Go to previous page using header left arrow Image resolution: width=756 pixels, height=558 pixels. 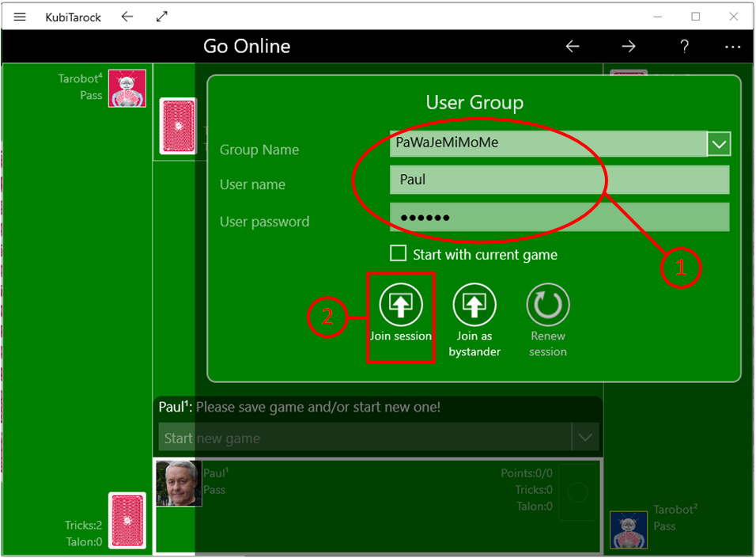coord(573,47)
